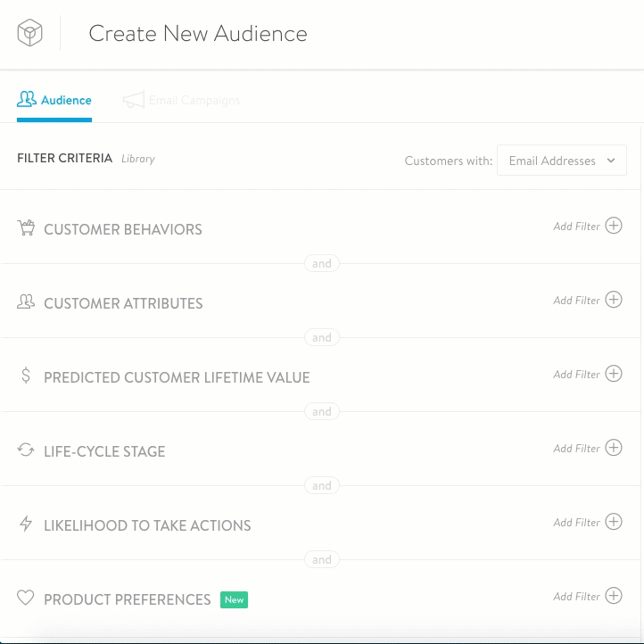This screenshot has height=644, width=644.
Task: Expand the Customer Behaviors section
Action: coord(123,229)
